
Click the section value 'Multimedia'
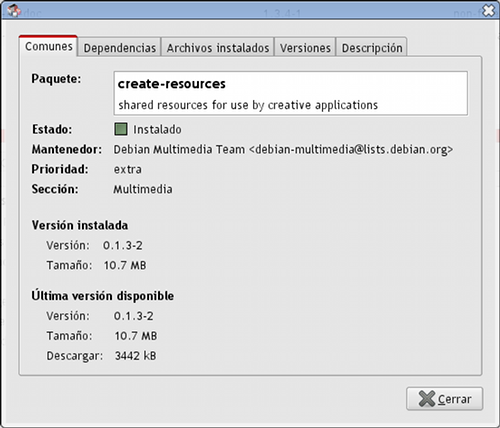(x=143, y=189)
